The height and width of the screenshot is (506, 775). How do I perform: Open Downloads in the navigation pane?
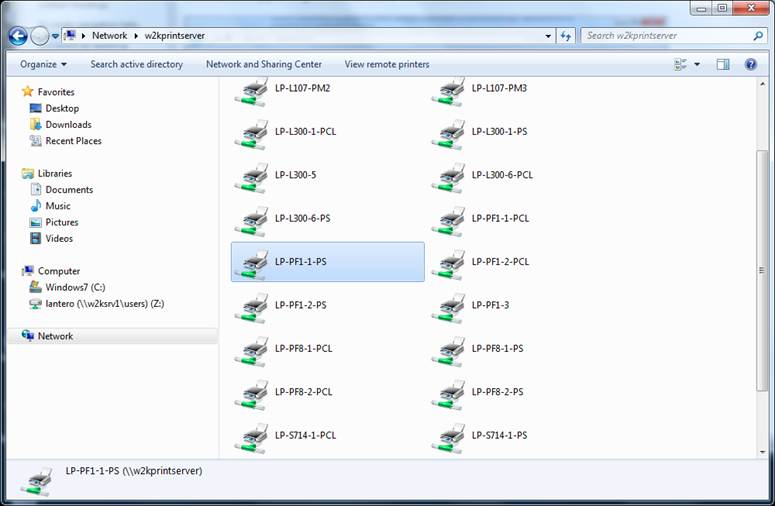click(61, 125)
